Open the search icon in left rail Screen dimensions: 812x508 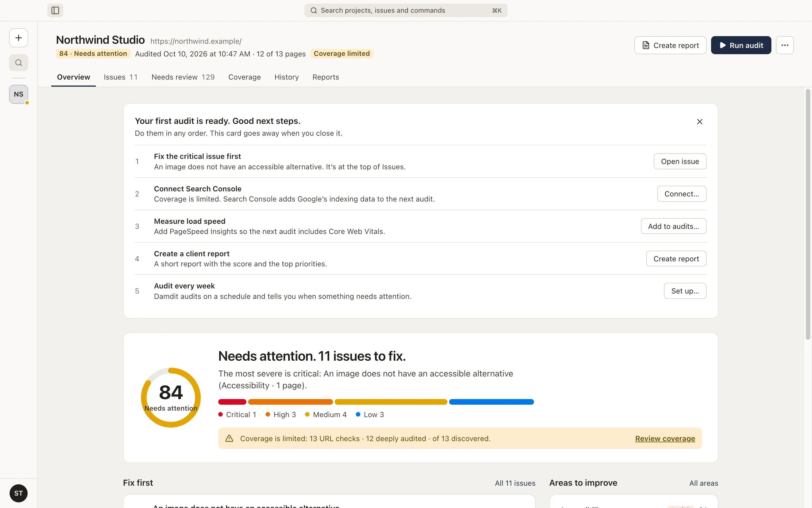[18, 63]
